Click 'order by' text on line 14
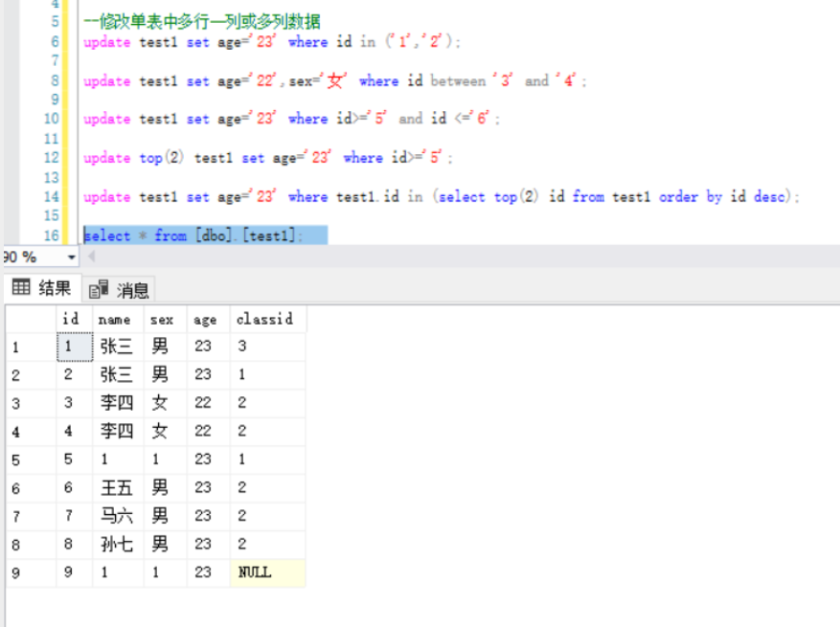Screen dimensions: 840x627 coord(691,197)
